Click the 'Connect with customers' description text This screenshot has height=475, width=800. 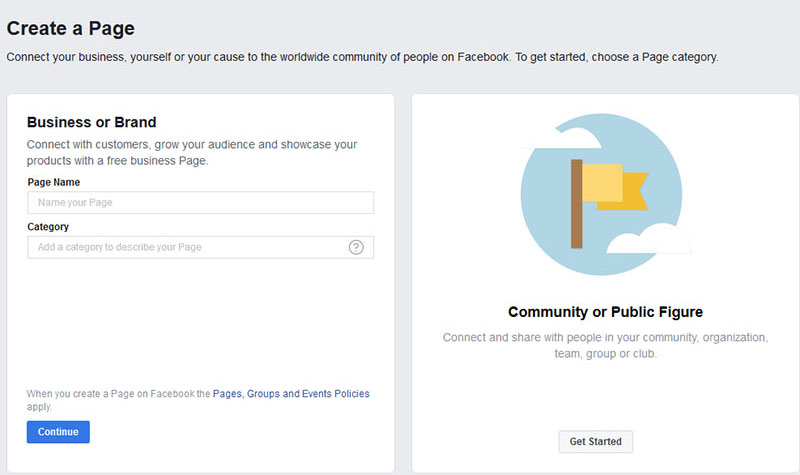coord(192,153)
